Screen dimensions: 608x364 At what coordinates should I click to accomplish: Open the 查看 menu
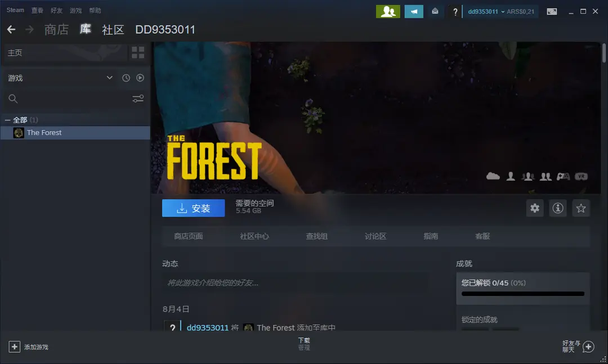click(37, 11)
